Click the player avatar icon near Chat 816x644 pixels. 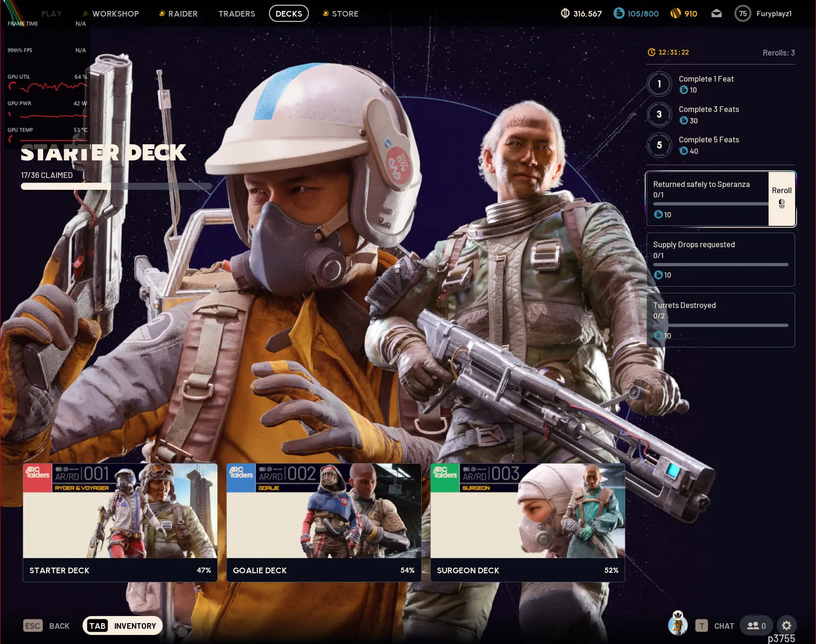(x=678, y=624)
